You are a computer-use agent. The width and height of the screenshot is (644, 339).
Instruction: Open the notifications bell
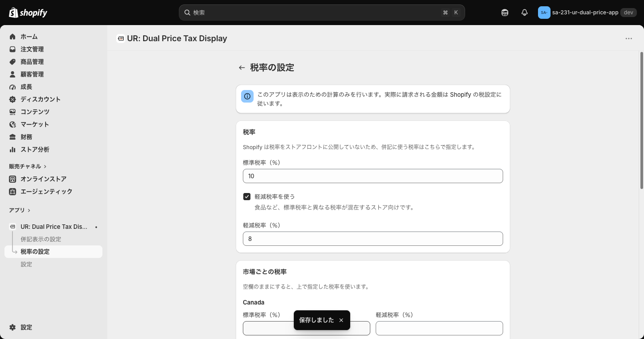tap(525, 13)
